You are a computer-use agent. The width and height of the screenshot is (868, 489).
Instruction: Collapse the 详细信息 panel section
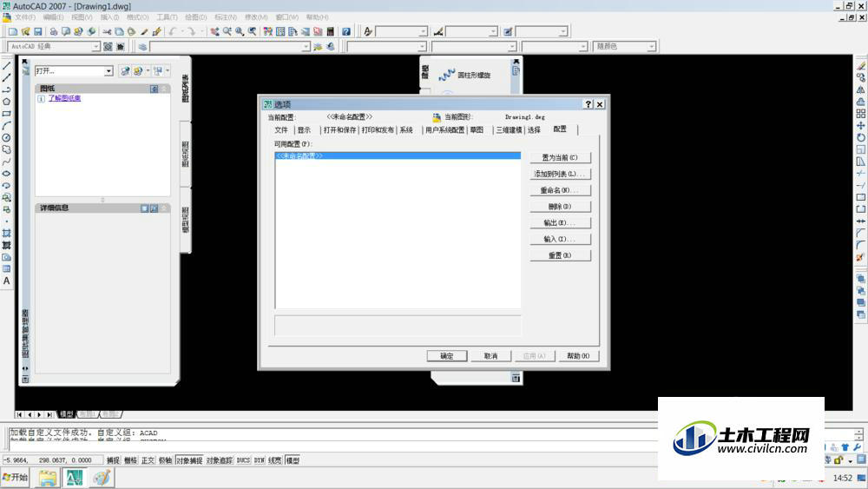(x=164, y=208)
